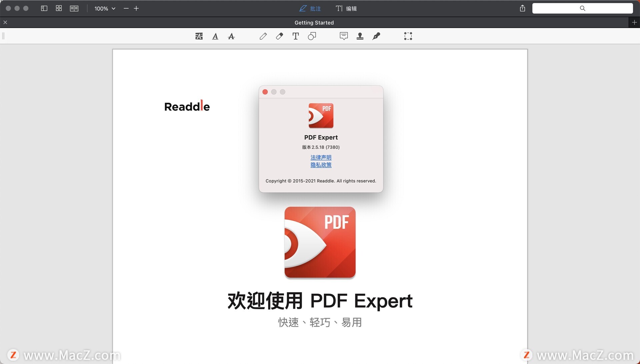
Task: Open the 法律声明 legal notice link
Action: point(321,157)
